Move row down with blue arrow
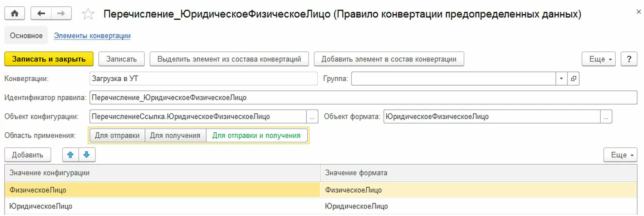This screenshot has width=644, height=216. 87,155
